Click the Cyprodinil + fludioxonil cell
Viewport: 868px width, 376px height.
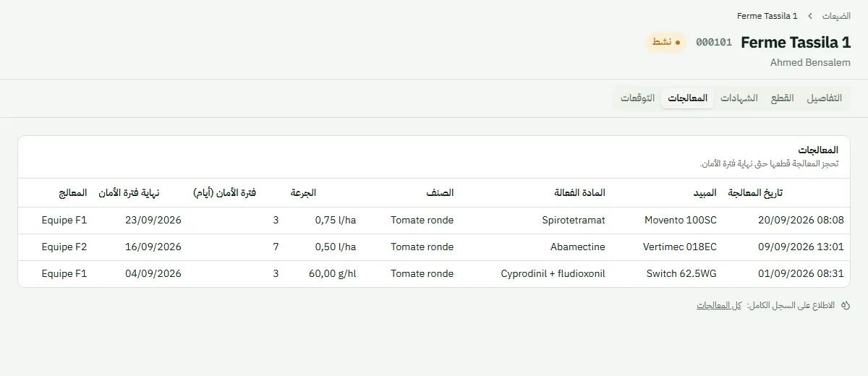click(553, 273)
